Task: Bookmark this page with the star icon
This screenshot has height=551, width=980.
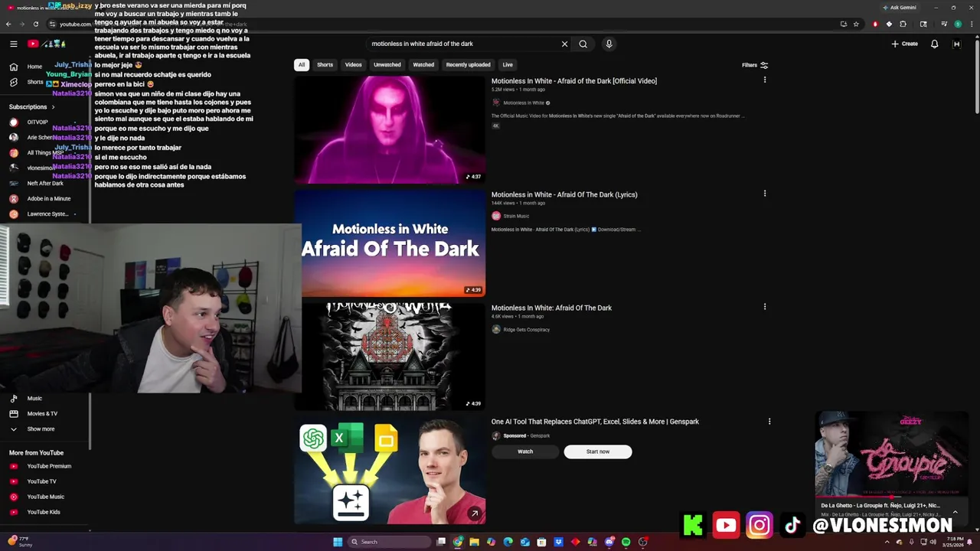Action: click(x=856, y=24)
